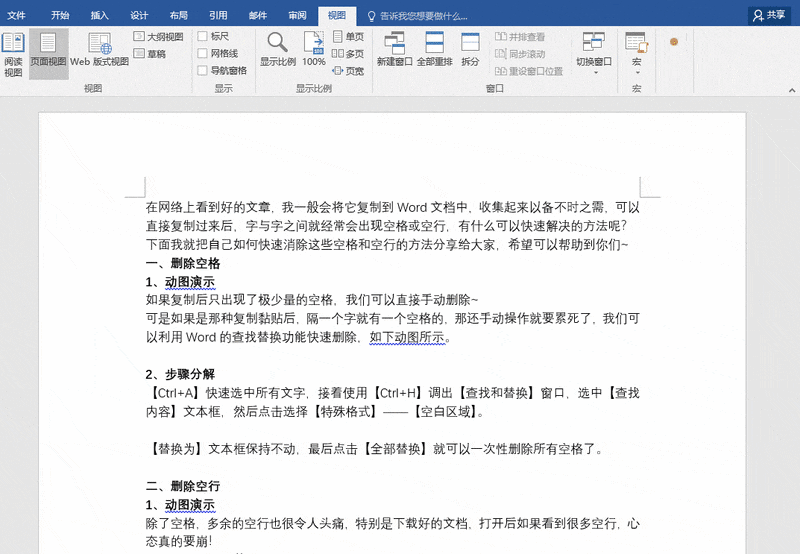The height and width of the screenshot is (554, 800).
Task: Collapse the ribbon with the chevron
Action: tap(792, 90)
